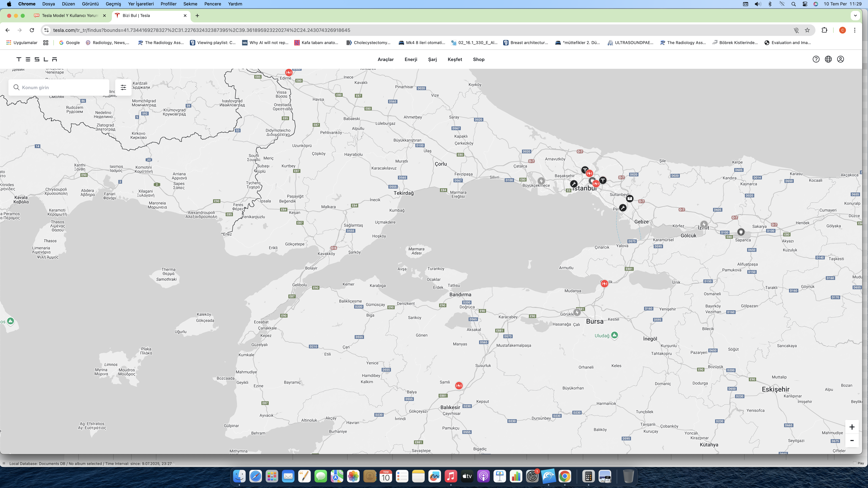Click the destination charger marker near Sapanca
The width and height of the screenshot is (868, 488).
[x=741, y=232]
